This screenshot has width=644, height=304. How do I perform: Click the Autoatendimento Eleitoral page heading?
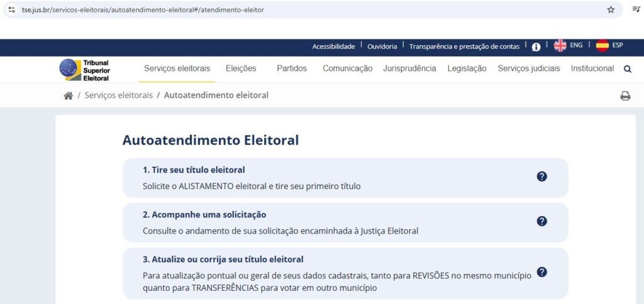pos(211,140)
